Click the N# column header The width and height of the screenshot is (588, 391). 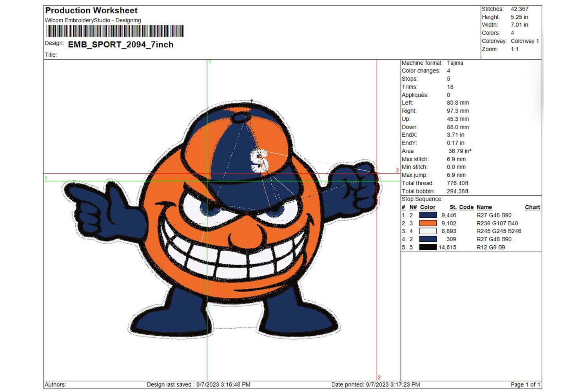point(413,207)
